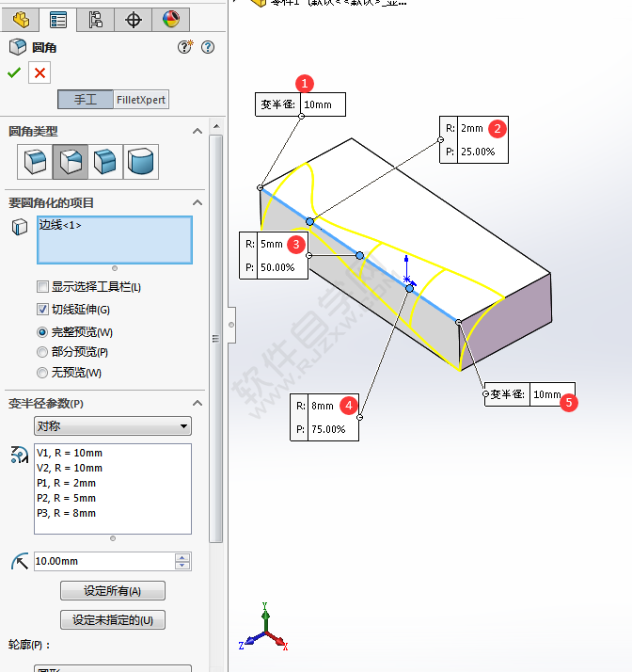Click the property panel scrollbar thumb

pos(215,339)
